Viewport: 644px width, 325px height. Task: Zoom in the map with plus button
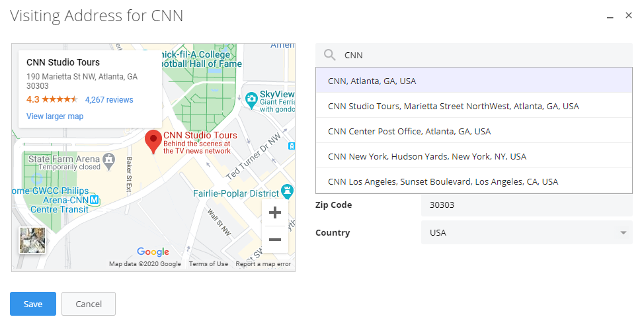[275, 212]
